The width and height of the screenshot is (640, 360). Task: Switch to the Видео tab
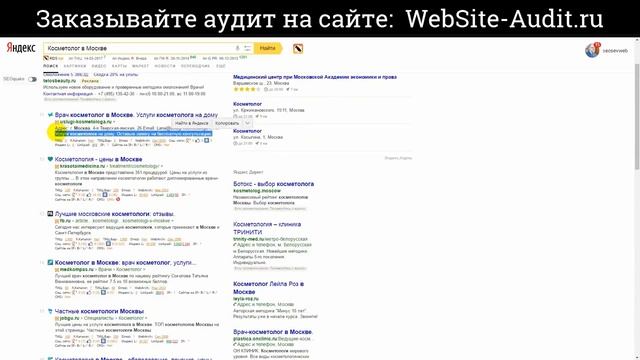coord(99,66)
